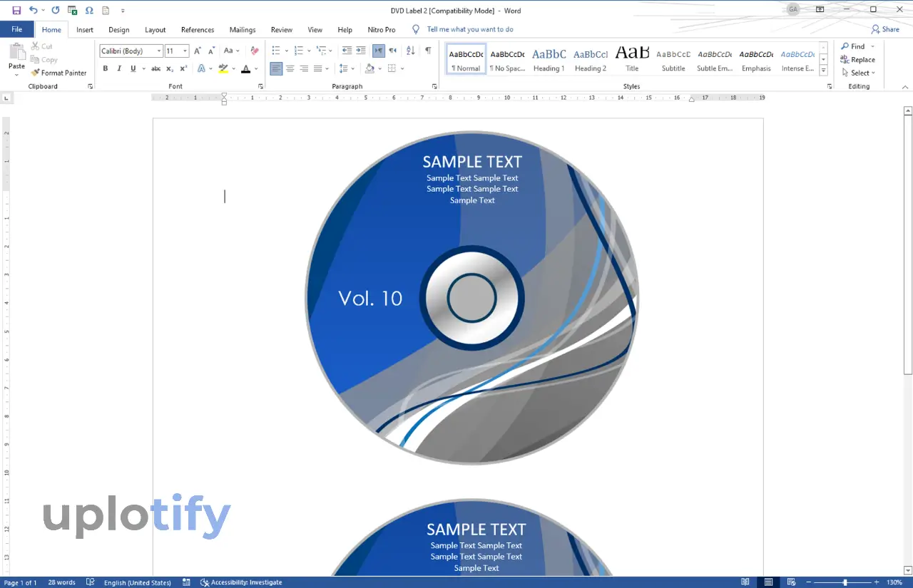Clear all formatting
Image resolution: width=913 pixels, height=588 pixels.
[255, 51]
